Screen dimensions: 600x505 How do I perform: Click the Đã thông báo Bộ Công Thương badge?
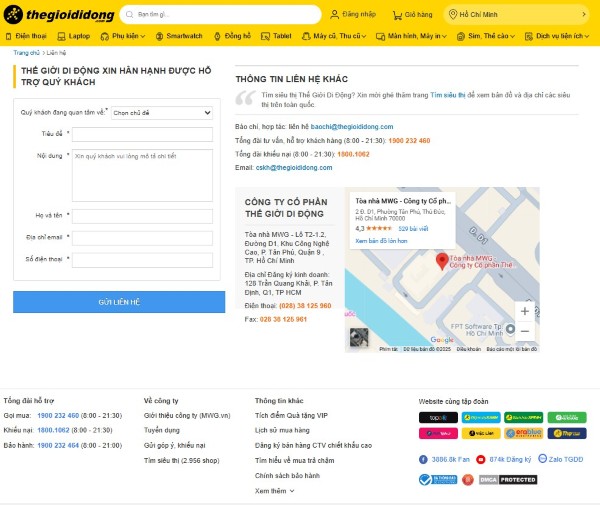click(x=438, y=480)
